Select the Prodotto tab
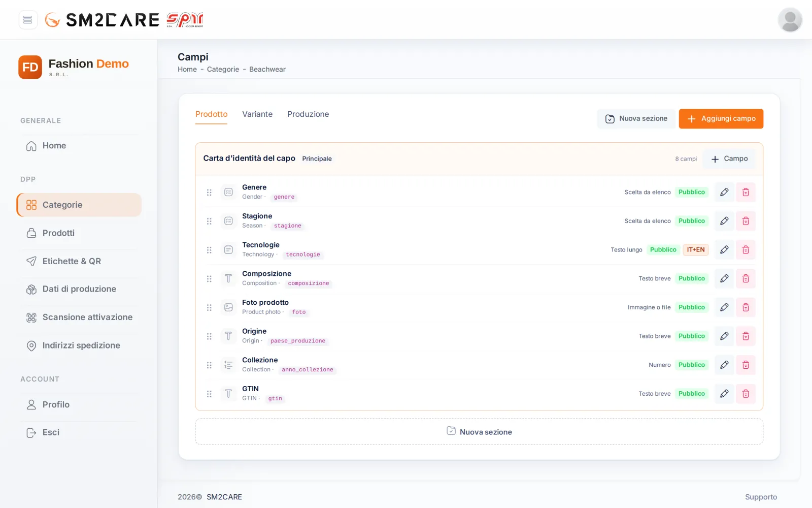Screen dimensions: 812x508 [x=211, y=115]
